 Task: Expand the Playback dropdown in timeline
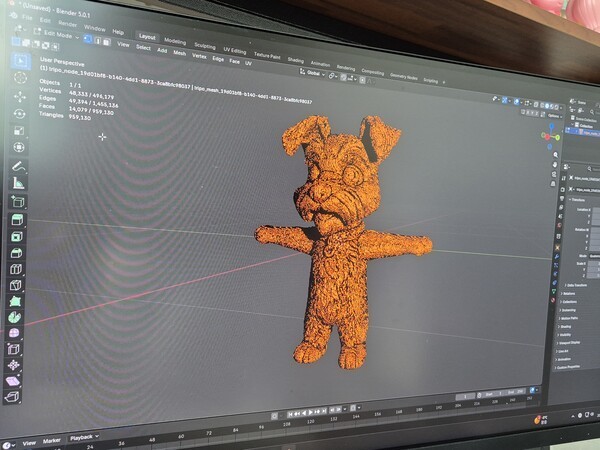[81, 438]
